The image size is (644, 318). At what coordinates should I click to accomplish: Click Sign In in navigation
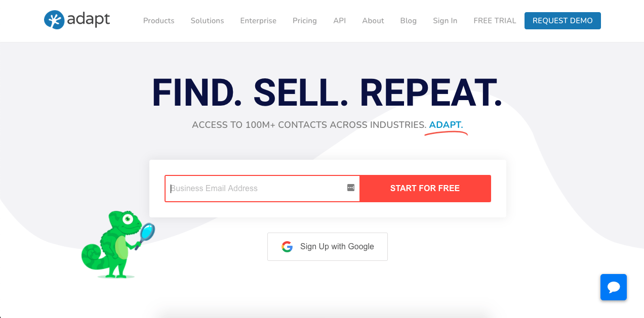(445, 21)
